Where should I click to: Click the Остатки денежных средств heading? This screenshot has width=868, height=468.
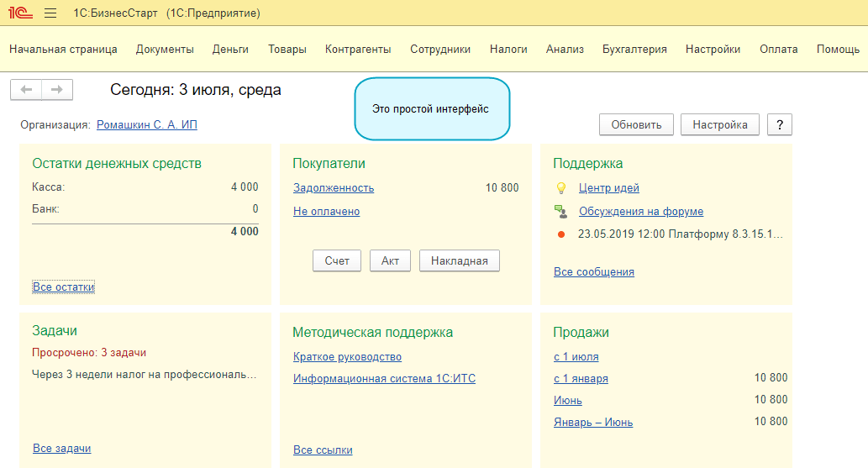(x=117, y=163)
